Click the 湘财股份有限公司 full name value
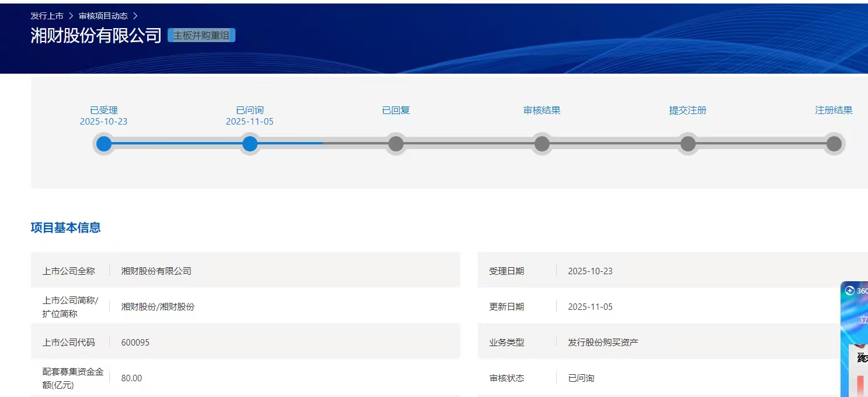This screenshot has width=868, height=397. click(157, 271)
